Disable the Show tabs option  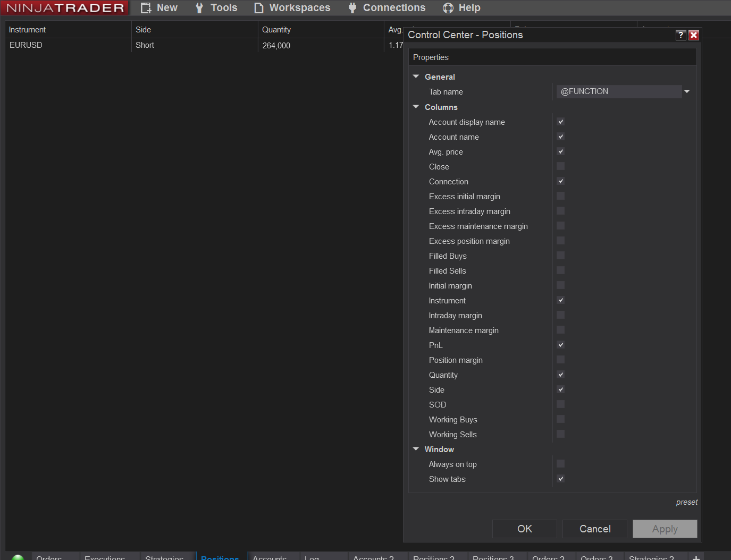click(560, 479)
